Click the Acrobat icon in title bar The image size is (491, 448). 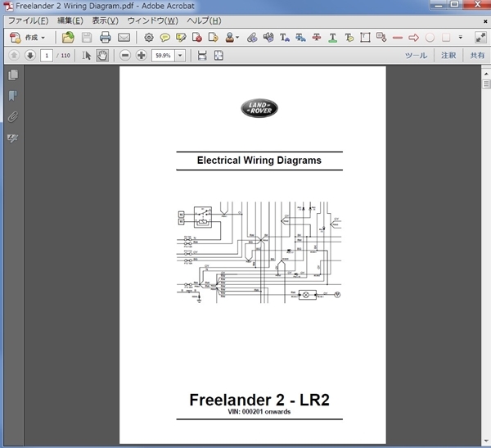(8, 6)
